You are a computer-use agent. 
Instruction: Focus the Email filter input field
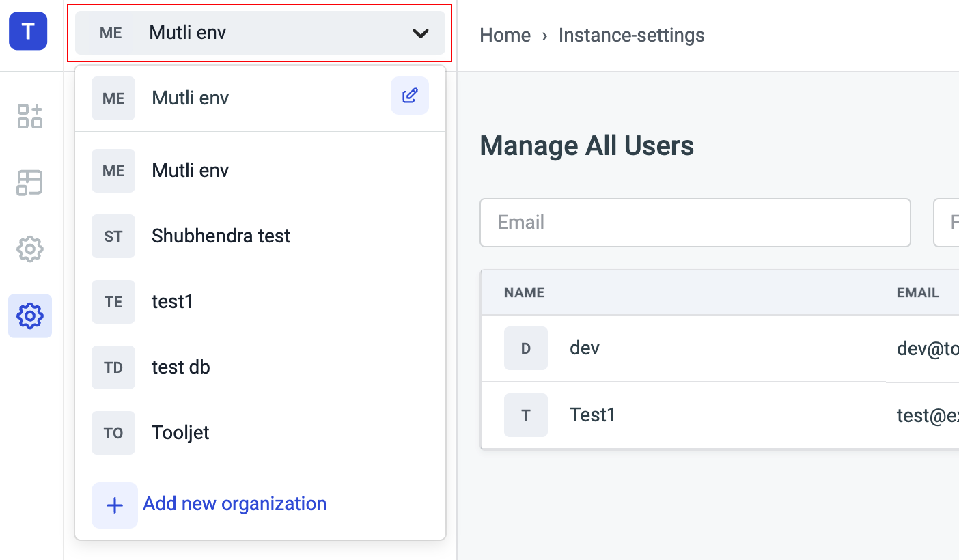[x=695, y=223]
